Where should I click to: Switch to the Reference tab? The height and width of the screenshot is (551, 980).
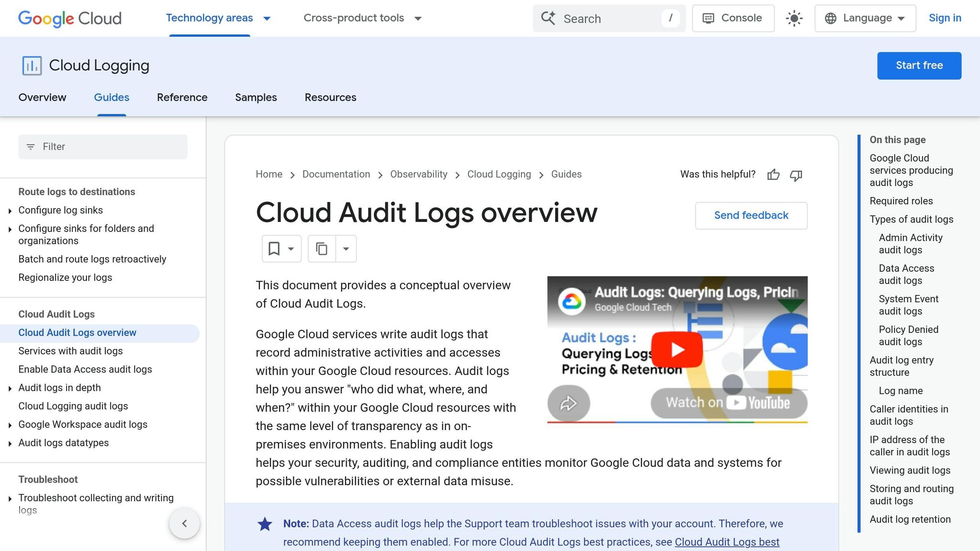coord(182,98)
